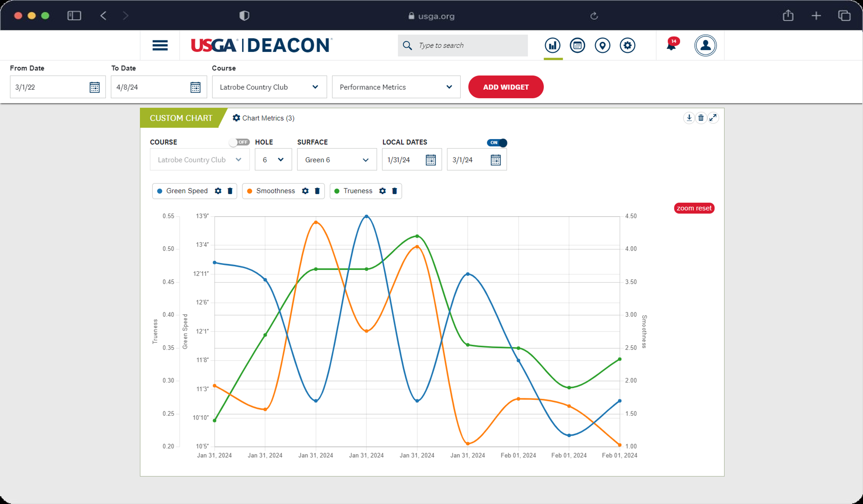863x504 pixels.
Task: Open the map location pin icon
Action: [602, 45]
